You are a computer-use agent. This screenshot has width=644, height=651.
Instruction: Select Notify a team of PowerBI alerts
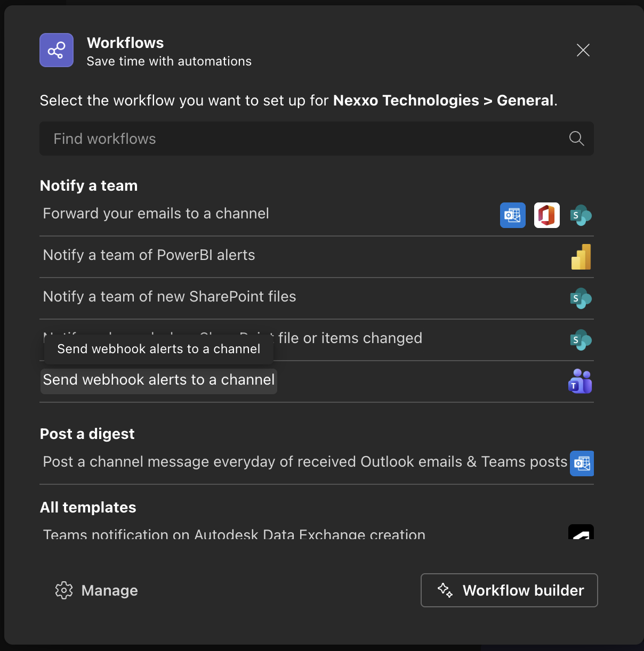(149, 255)
